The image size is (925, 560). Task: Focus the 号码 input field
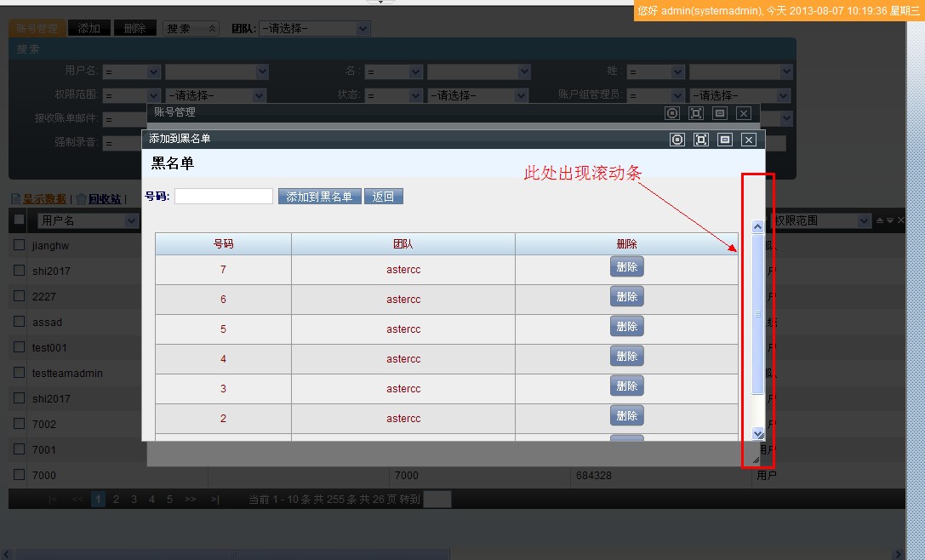click(224, 197)
